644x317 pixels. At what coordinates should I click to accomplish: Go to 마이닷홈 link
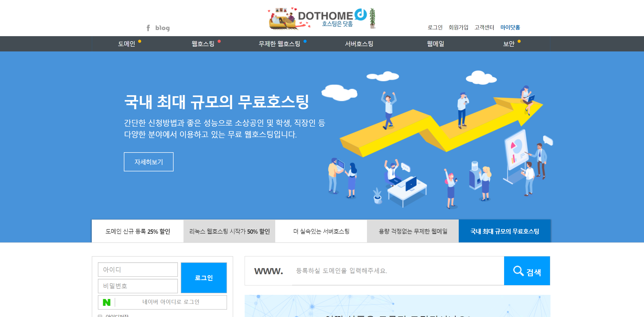coord(510,27)
